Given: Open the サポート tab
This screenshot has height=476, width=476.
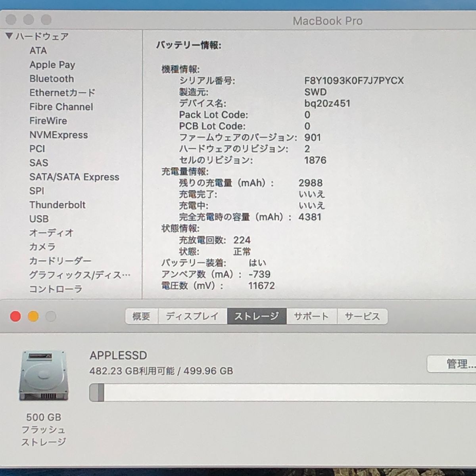Looking at the screenshot, I should [311, 316].
